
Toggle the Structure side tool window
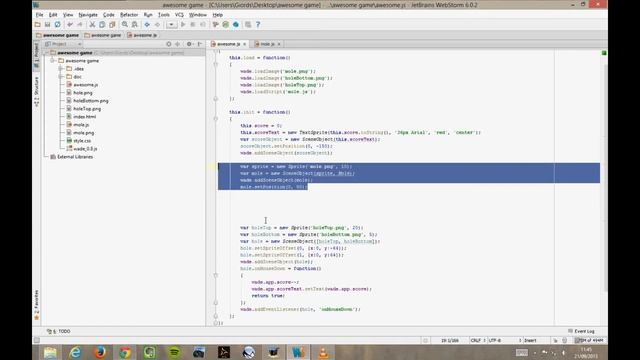(x=36, y=91)
